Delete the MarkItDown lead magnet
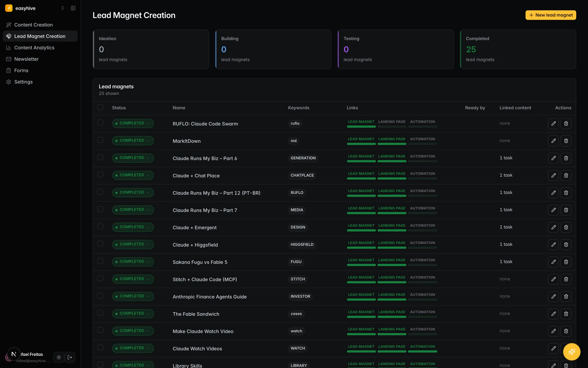Image resolution: width=588 pixels, height=368 pixels. (566, 141)
